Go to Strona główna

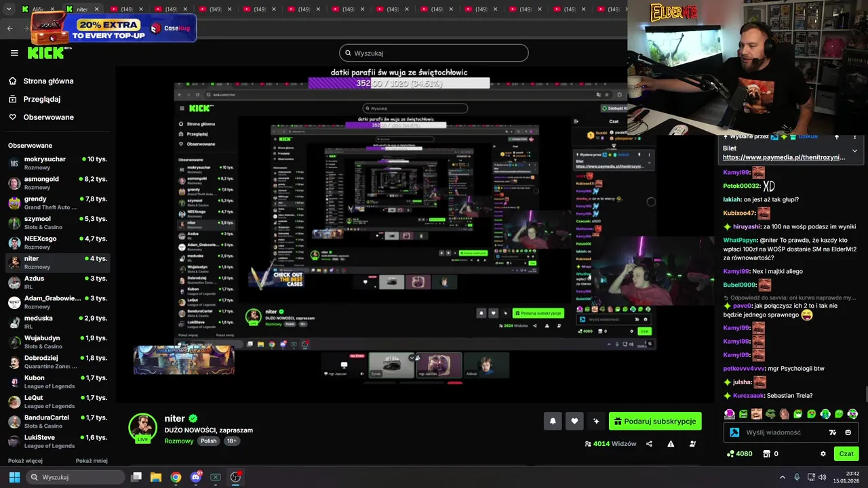(41, 81)
